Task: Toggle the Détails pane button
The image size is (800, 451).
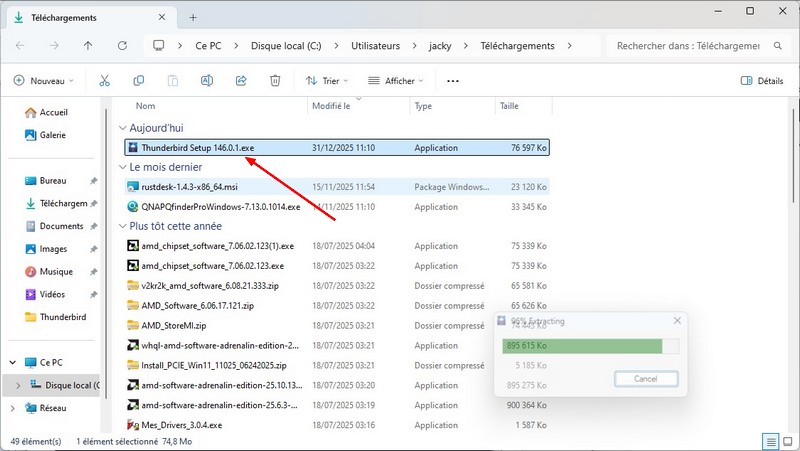Action: pyautogui.click(x=761, y=81)
